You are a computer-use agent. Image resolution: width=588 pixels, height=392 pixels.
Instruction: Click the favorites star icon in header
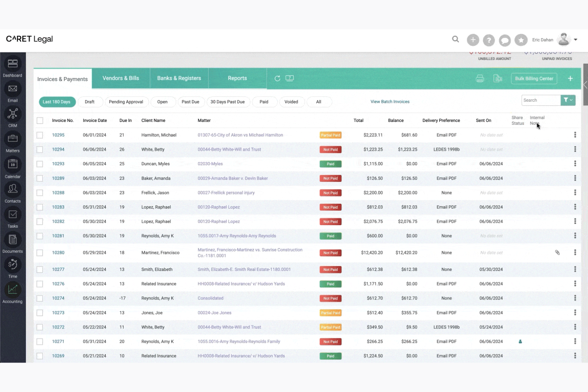point(521,40)
